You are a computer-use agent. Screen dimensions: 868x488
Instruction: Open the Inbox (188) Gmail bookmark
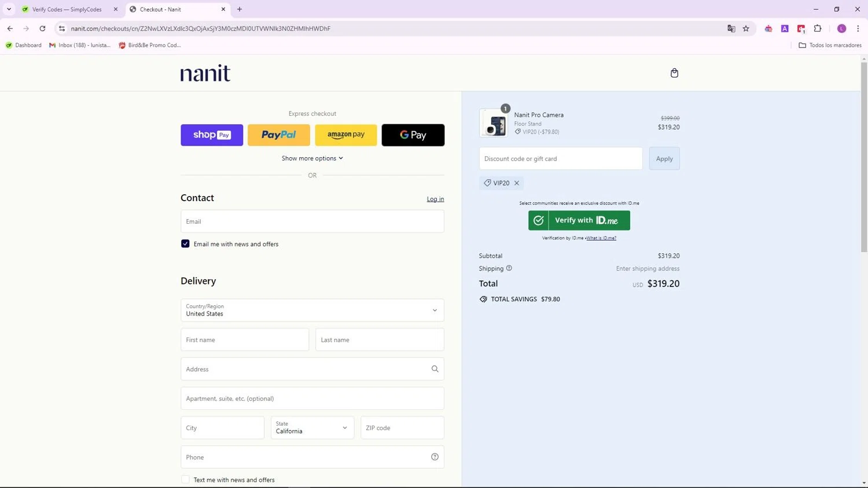click(x=80, y=45)
